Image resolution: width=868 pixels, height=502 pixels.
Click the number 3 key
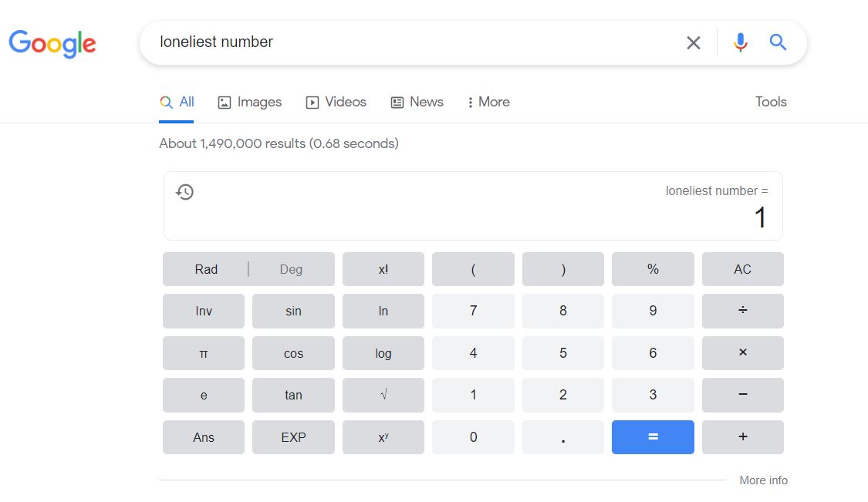[653, 395]
